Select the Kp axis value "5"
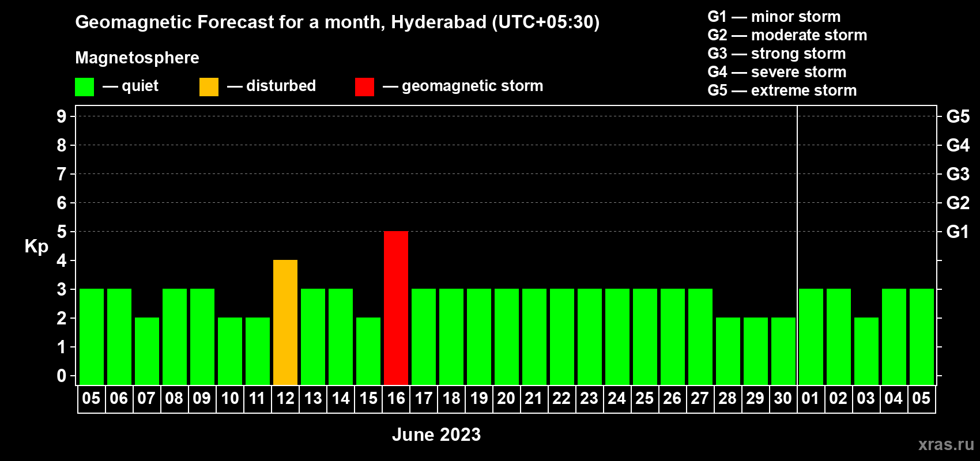Screen dimensions: 980x461 [x=62, y=232]
